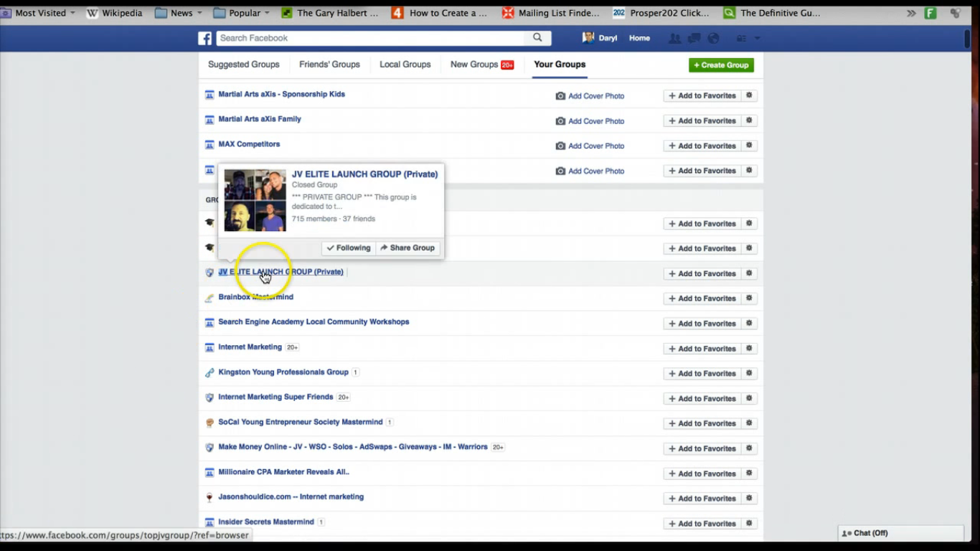Image resolution: width=980 pixels, height=551 pixels.
Task: Add Cover Photo for Martial Arts aXis - Sponsorship Kids
Action: (x=590, y=95)
